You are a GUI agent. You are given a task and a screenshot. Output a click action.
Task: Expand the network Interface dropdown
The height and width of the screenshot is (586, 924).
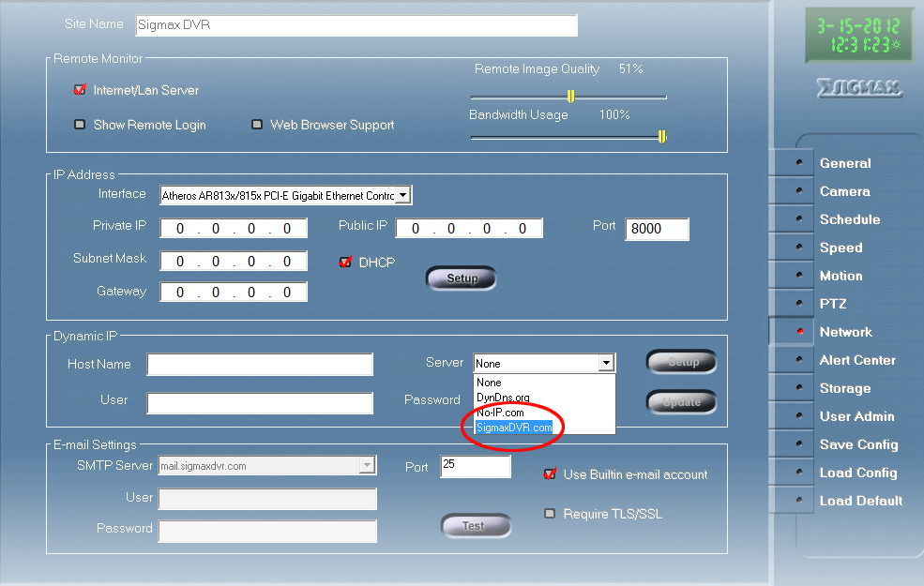(x=402, y=195)
